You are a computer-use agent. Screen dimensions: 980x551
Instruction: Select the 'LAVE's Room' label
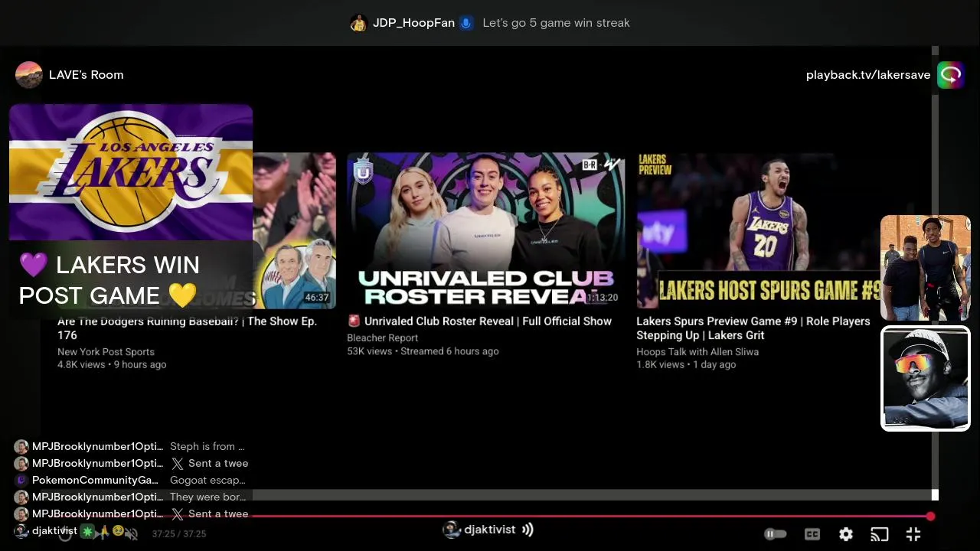tap(86, 75)
